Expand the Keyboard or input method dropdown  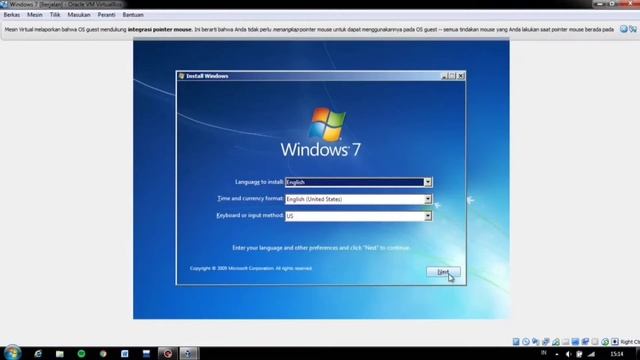pos(427,216)
